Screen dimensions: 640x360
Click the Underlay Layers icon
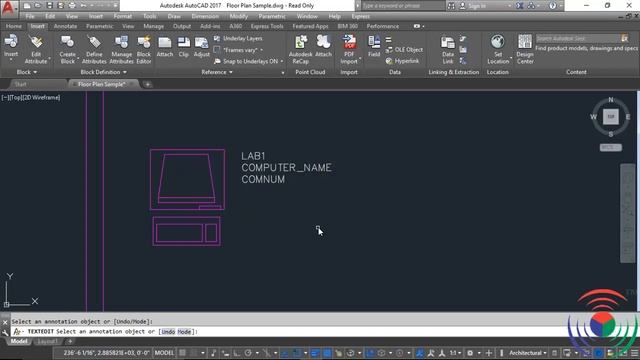click(x=217, y=38)
